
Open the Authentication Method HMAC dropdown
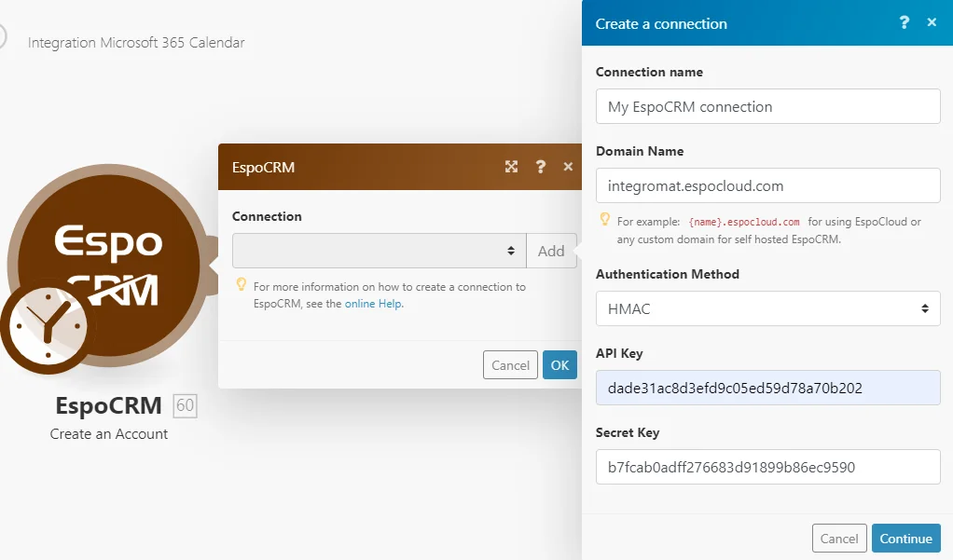coord(767,308)
